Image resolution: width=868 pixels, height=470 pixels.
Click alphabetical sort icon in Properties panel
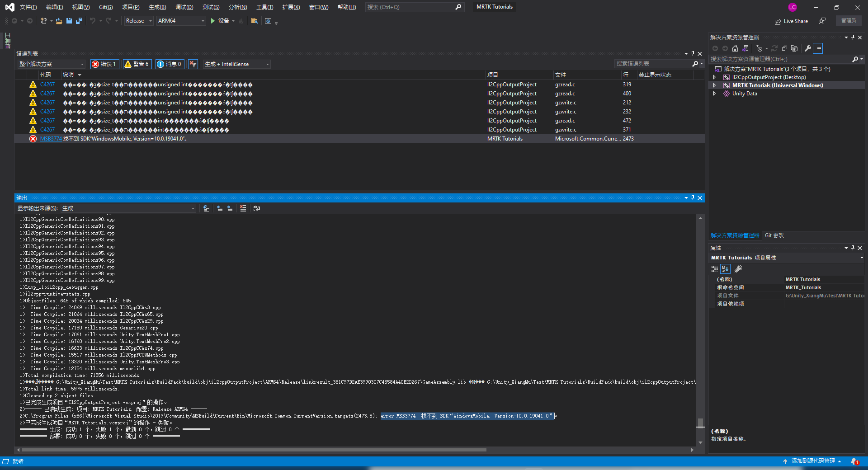pyautogui.click(x=725, y=269)
